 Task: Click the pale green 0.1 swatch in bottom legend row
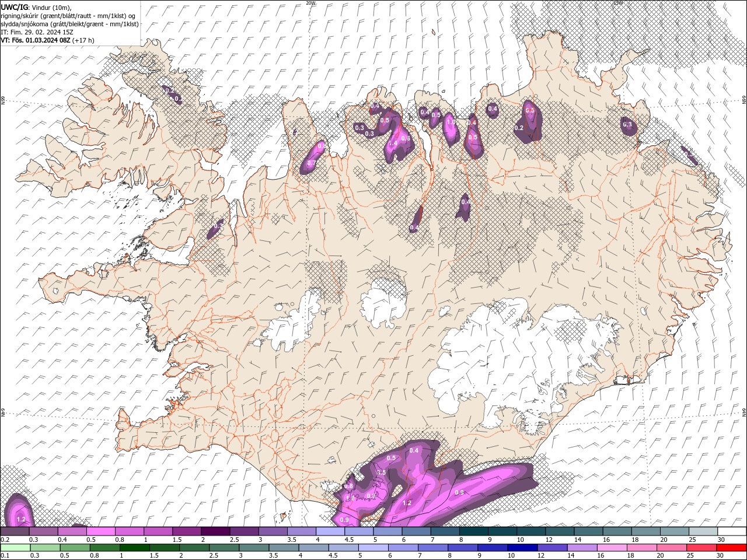pos(15,548)
